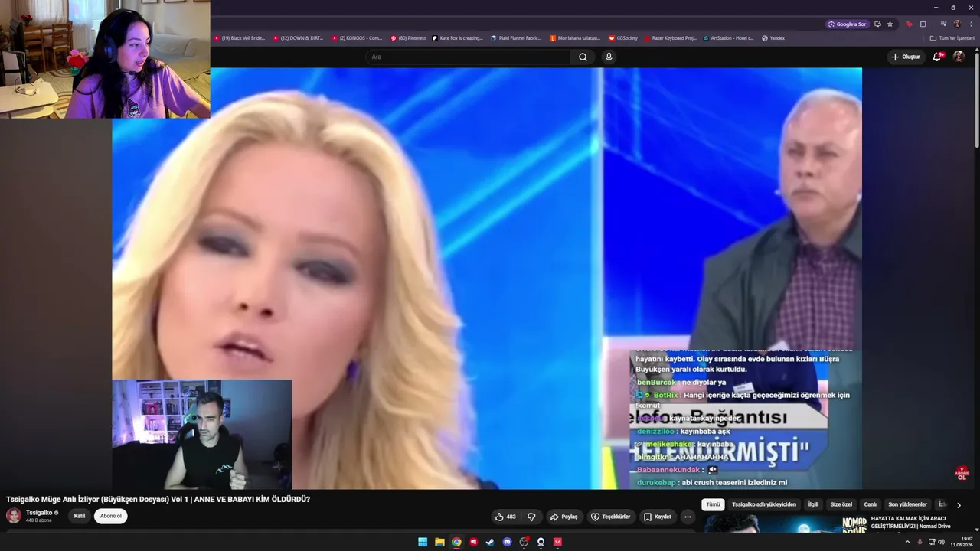
Task: Open the '(80) Pinterest' bookmark
Action: pyautogui.click(x=408, y=38)
